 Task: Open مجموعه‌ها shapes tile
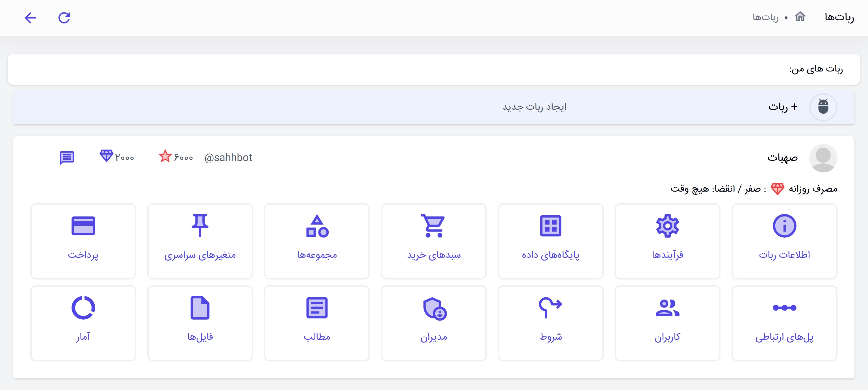click(317, 241)
